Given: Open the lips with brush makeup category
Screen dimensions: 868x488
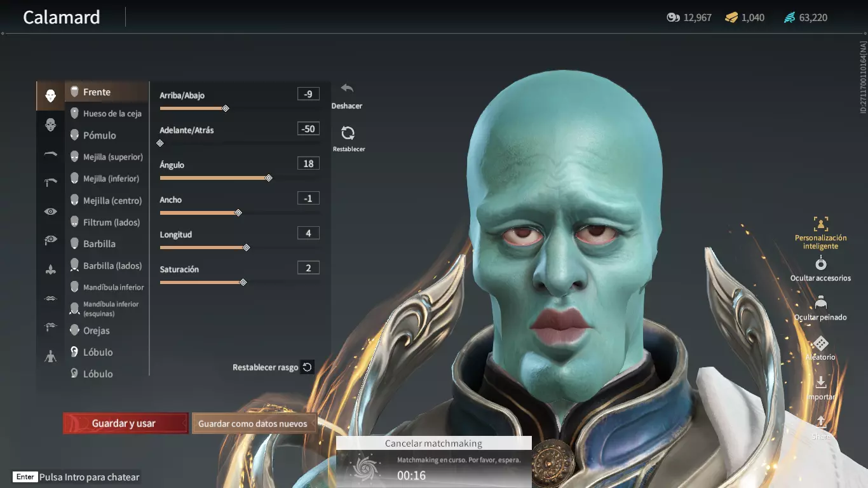Looking at the screenshot, I should [50, 327].
